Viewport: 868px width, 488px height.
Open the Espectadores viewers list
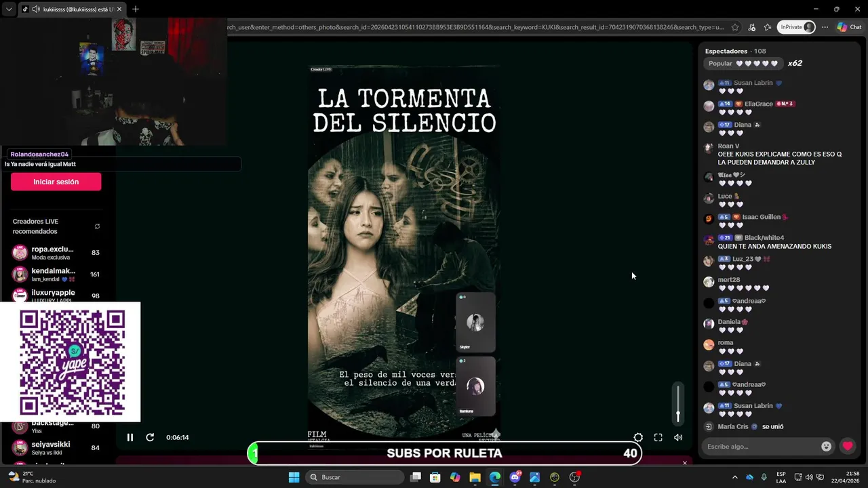coord(735,51)
